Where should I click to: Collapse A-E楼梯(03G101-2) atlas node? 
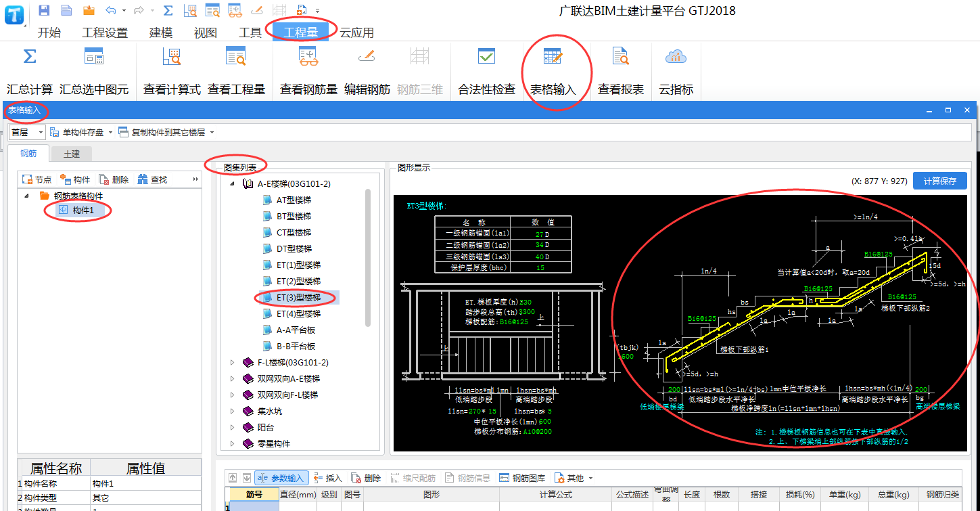pos(232,183)
